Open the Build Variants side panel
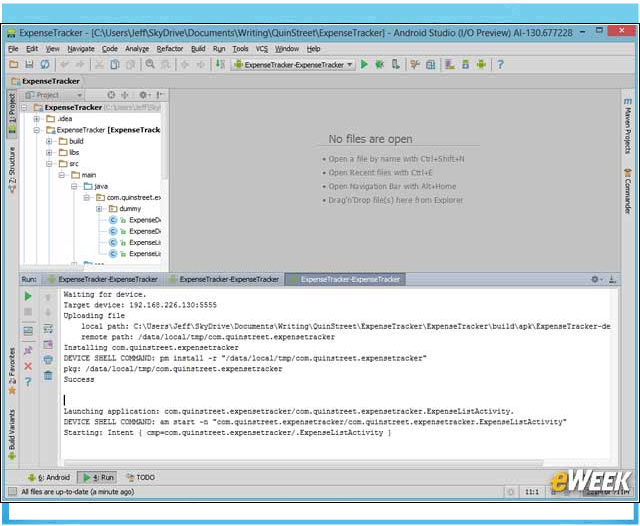 pos(12,435)
